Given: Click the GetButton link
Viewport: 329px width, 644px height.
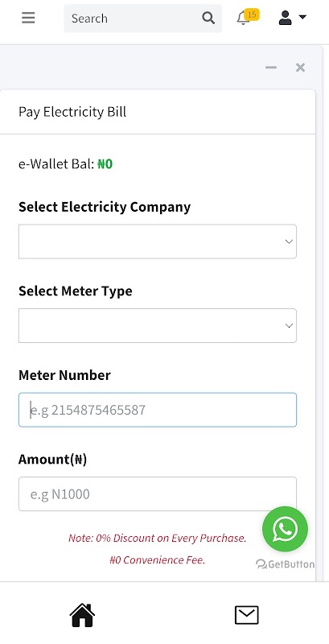Looking at the screenshot, I should 286,564.
